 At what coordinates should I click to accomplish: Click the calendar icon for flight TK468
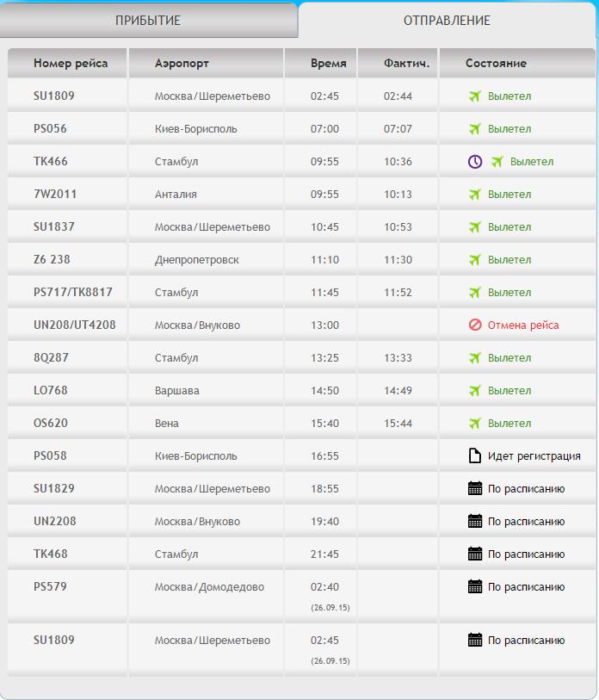point(475,554)
